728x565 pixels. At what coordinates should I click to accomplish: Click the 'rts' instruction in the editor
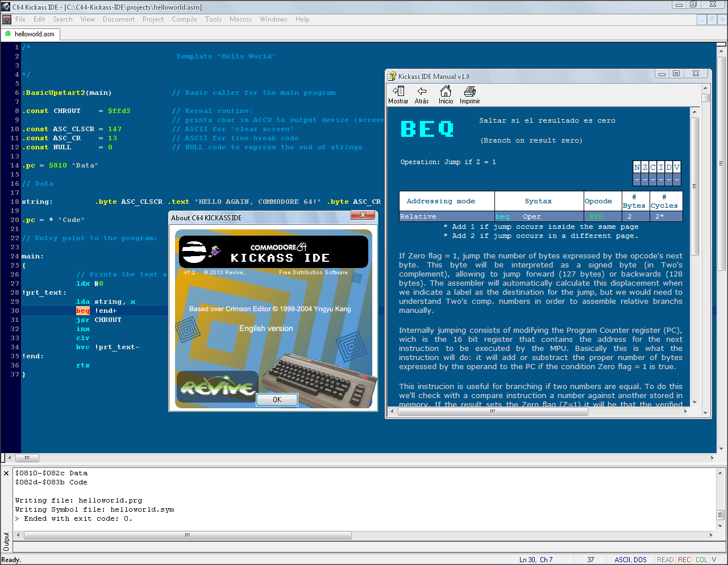pyautogui.click(x=83, y=365)
